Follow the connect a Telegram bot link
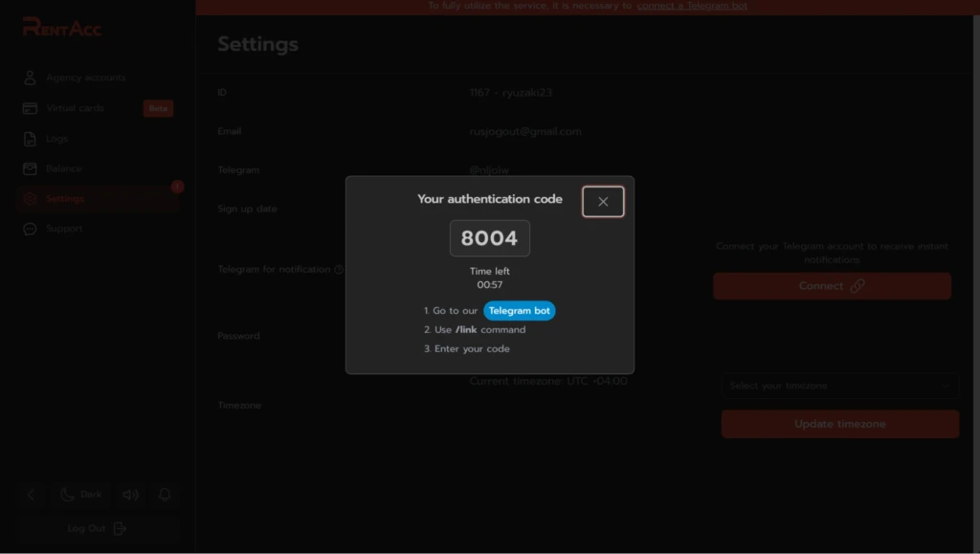Viewport: 980px width, 554px height. tap(692, 6)
